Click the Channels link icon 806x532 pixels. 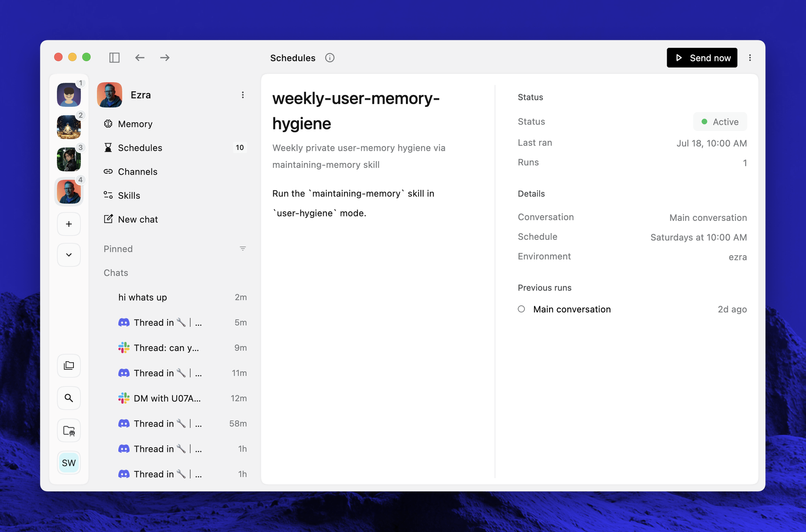[x=108, y=171]
